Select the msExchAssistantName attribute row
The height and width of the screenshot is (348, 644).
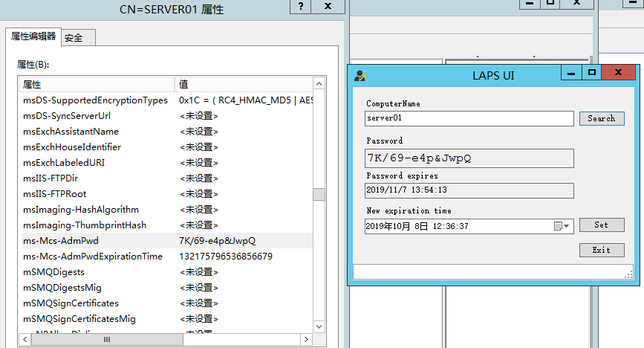point(166,132)
